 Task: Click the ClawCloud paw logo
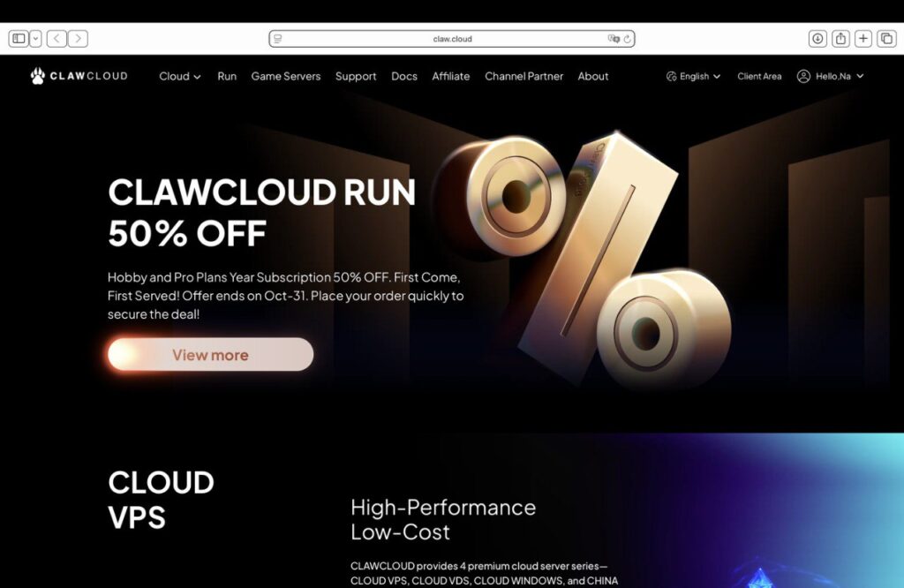pyautogui.click(x=38, y=76)
